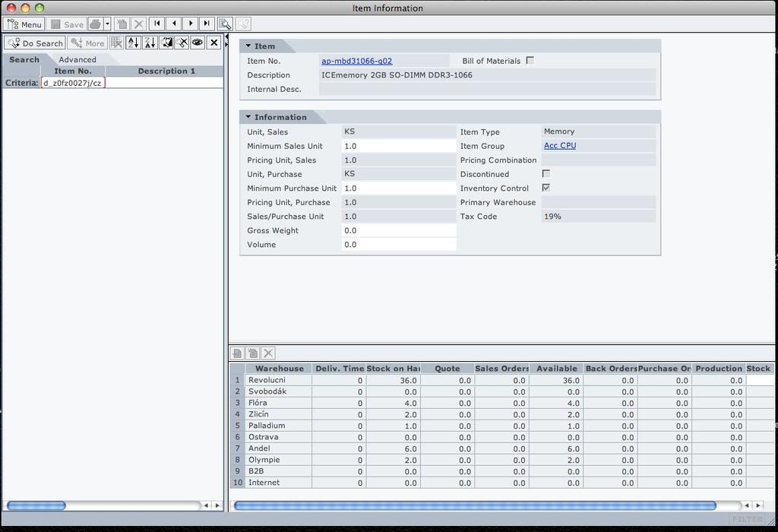Click the delete row X icon above the warehouse table
This screenshot has width=778, height=532.
click(268, 353)
